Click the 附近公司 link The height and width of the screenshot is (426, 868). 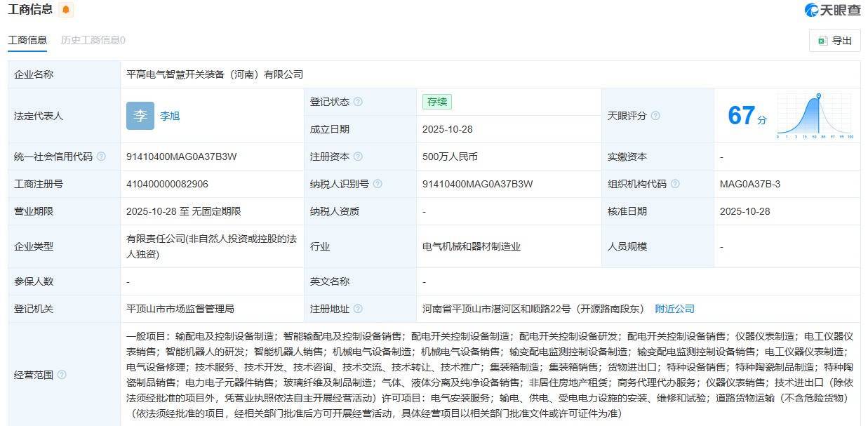[674, 309]
